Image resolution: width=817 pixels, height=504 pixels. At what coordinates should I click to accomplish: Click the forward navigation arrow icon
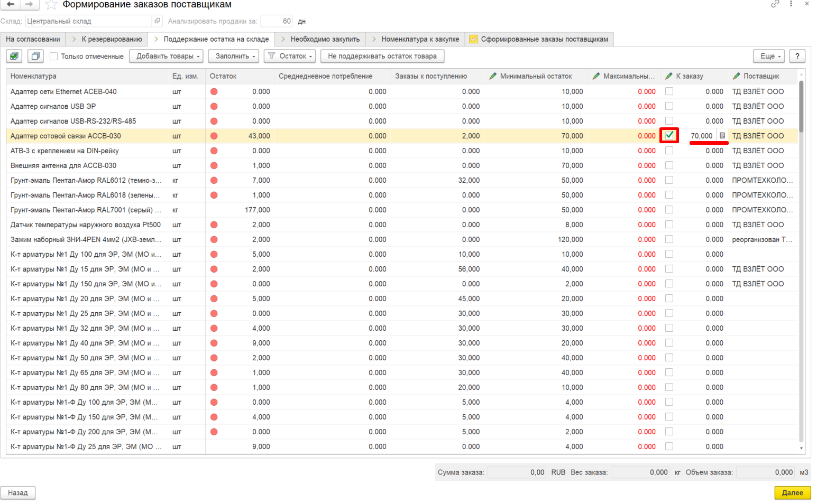click(x=29, y=4)
